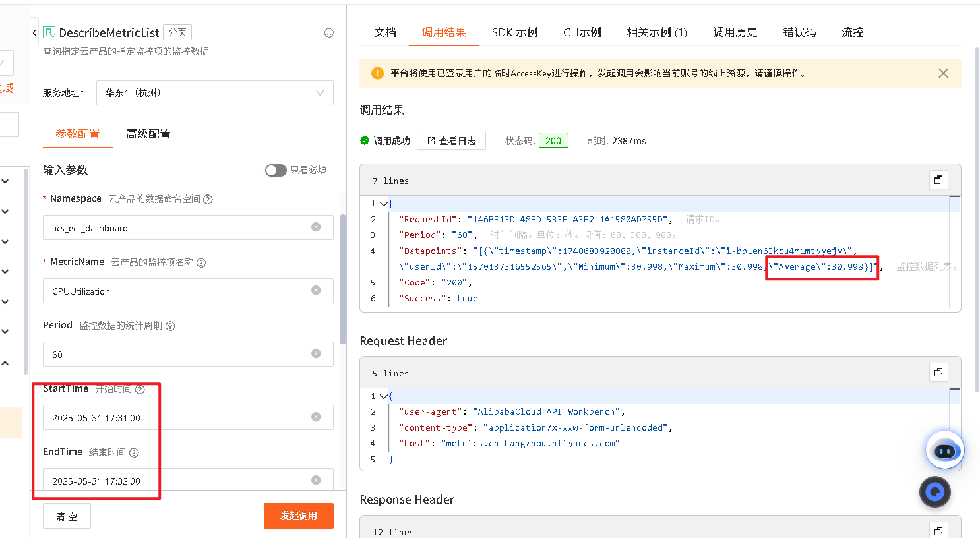This screenshot has width=980, height=538.
Task: Click the Period input field
Action: 188,354
